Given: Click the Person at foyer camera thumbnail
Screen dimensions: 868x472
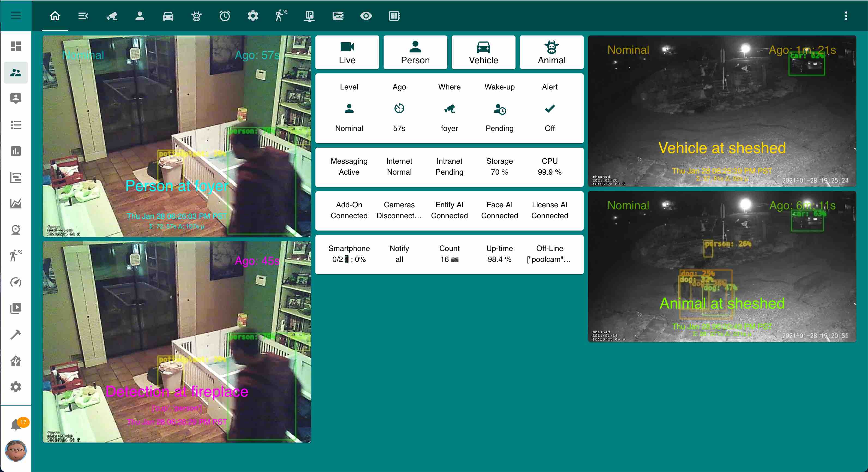Looking at the screenshot, I should coord(179,137).
